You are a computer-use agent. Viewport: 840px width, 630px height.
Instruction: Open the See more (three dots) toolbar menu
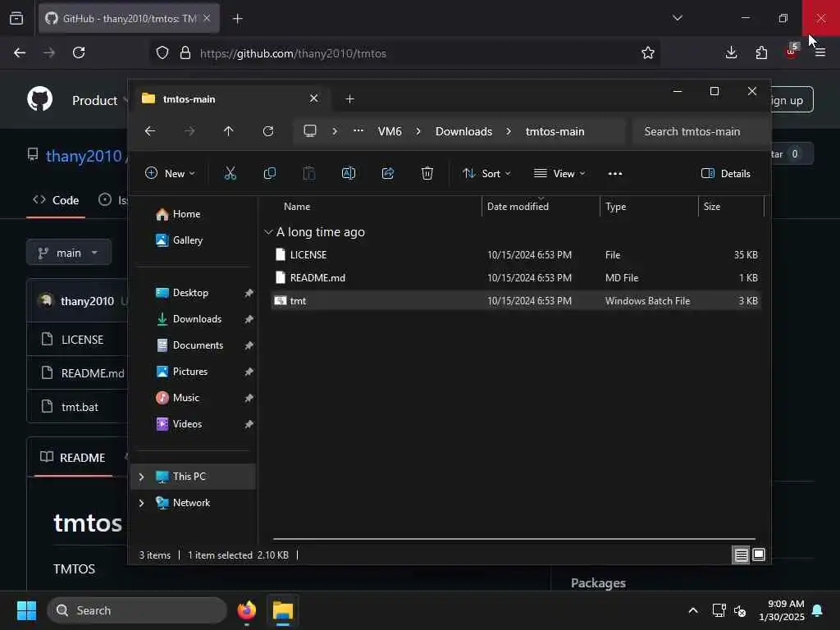point(615,174)
